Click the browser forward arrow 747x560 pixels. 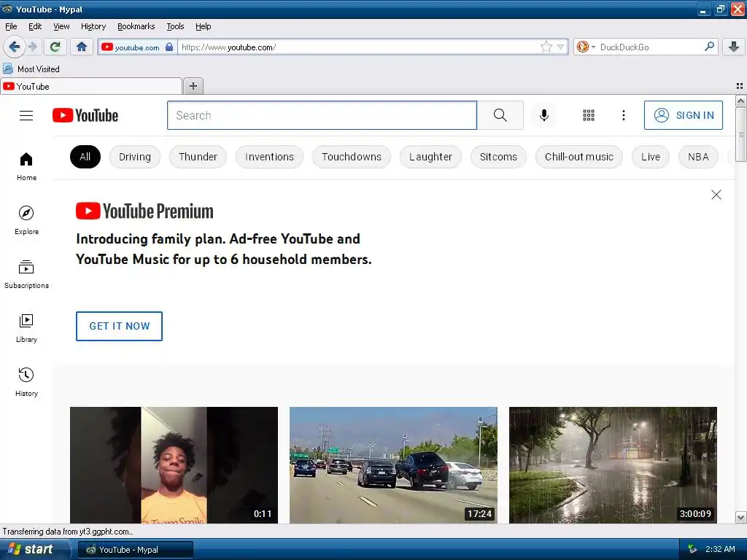click(x=32, y=47)
